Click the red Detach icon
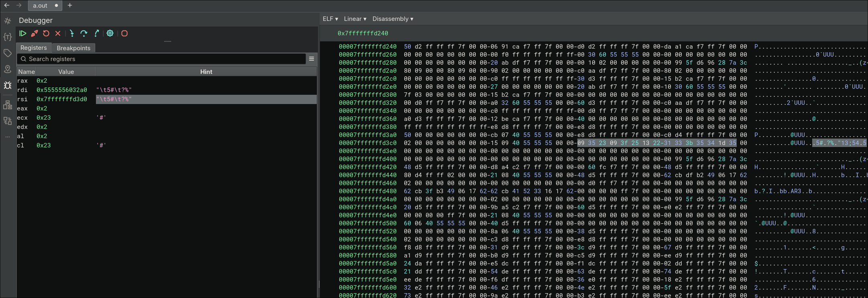 35,33
